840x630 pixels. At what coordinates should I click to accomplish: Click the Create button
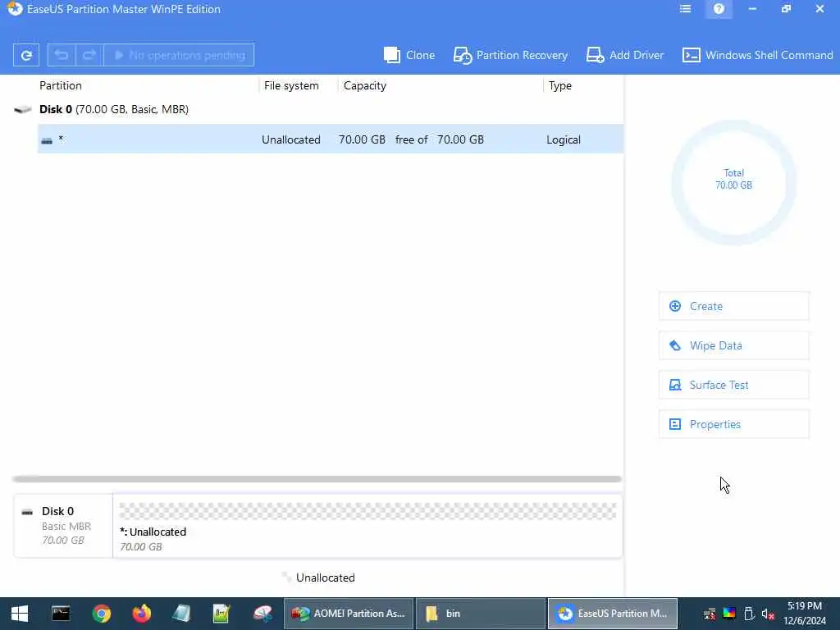coord(733,306)
